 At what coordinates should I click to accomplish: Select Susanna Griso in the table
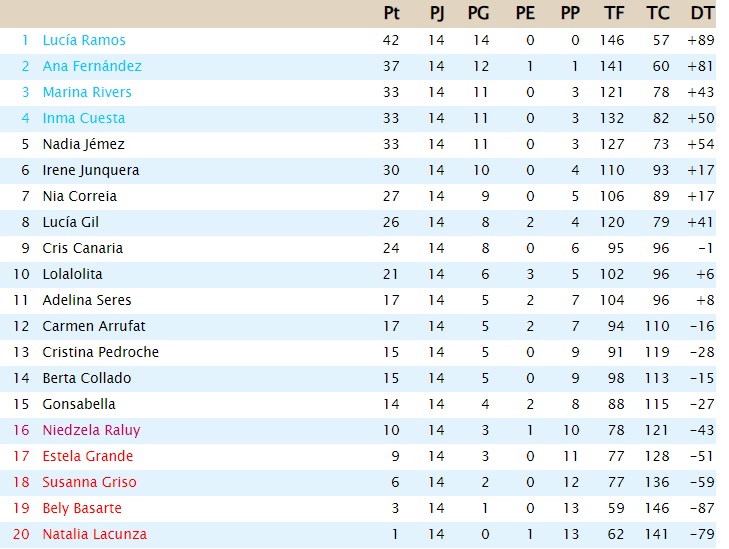[x=90, y=482]
